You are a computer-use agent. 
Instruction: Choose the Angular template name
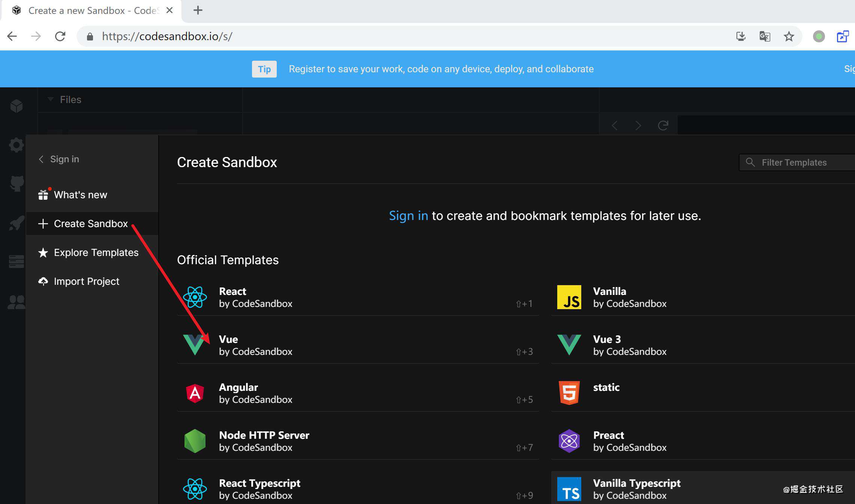click(238, 387)
